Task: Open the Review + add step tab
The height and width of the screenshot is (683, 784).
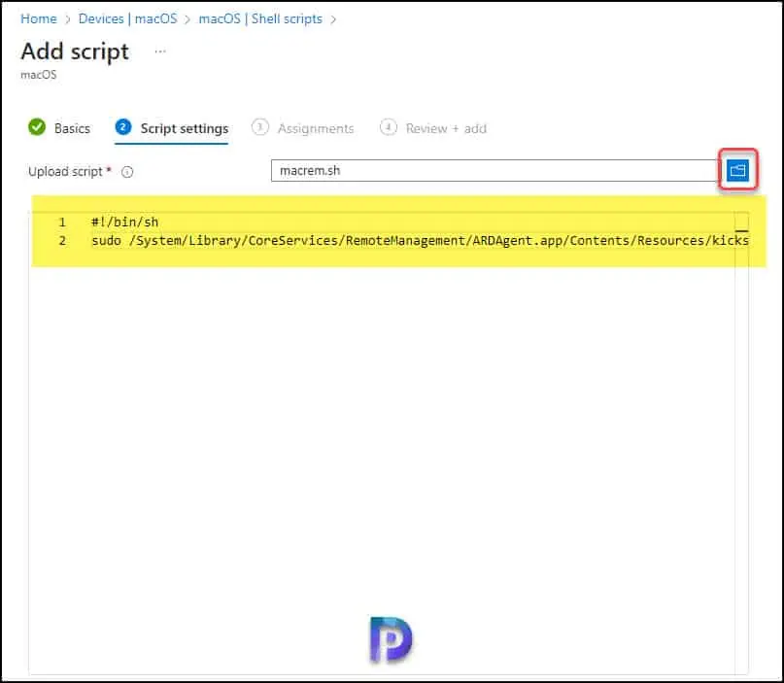Action: [x=433, y=128]
